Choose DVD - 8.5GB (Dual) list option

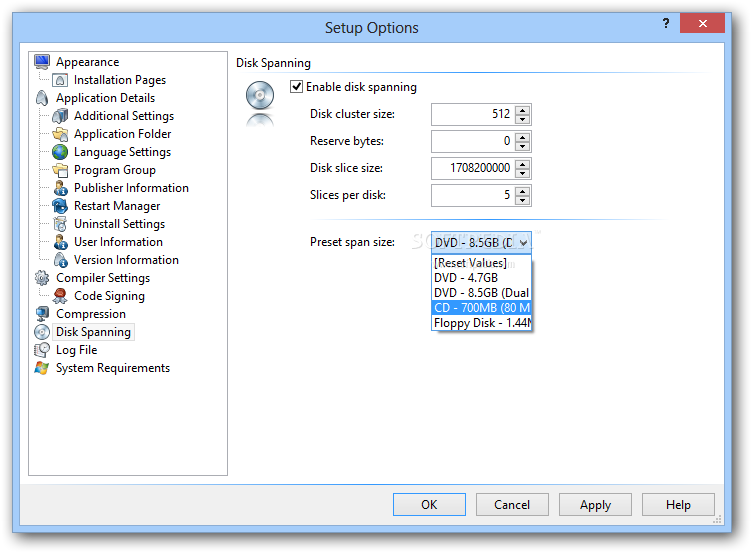[x=482, y=293]
